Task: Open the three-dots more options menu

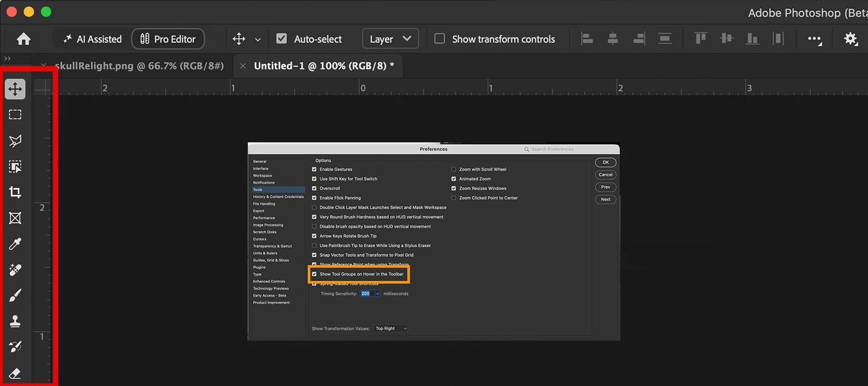Action: [x=814, y=39]
